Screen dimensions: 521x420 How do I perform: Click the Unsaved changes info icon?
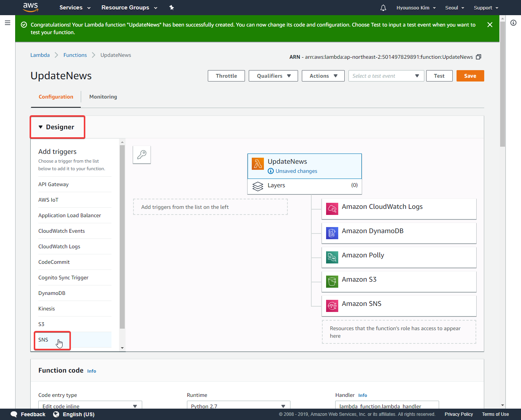click(271, 171)
